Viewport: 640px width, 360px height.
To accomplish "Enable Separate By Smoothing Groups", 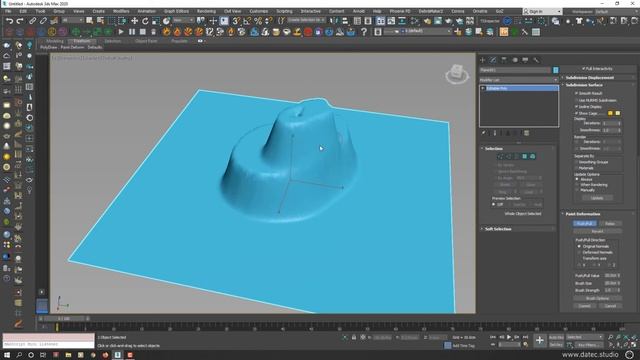I will 577,162.
